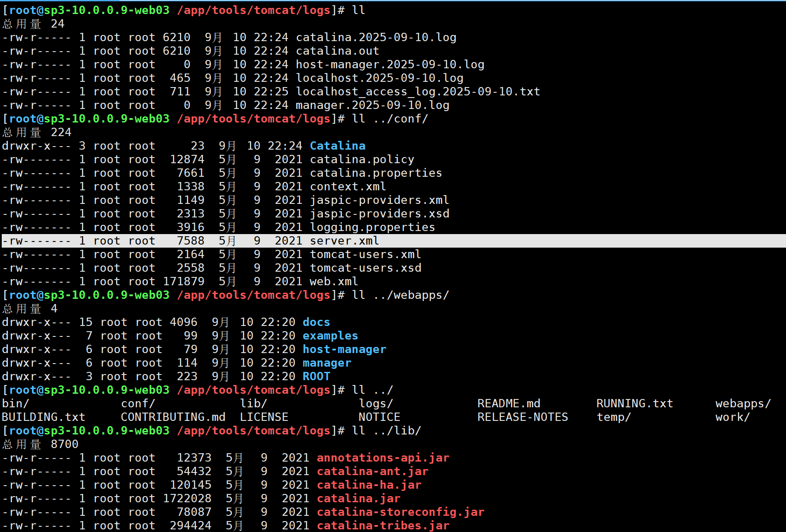The image size is (786, 532).
Task: Click logs/ in completion list
Action: pos(376,403)
